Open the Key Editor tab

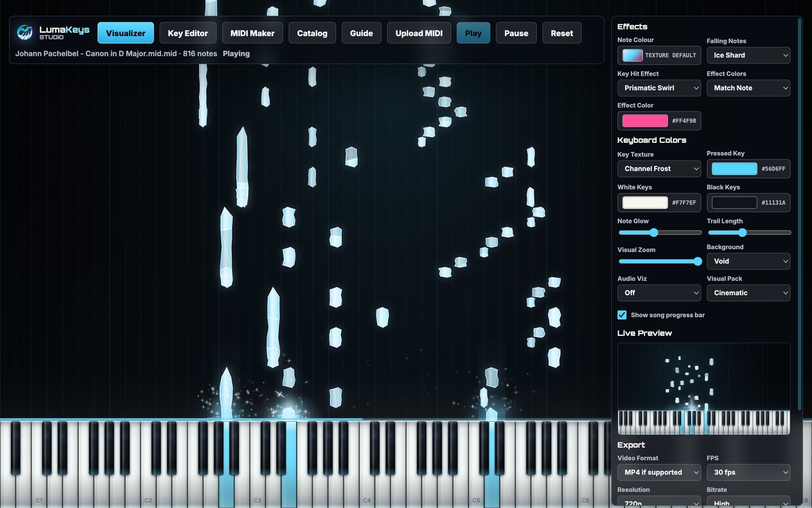(x=188, y=33)
